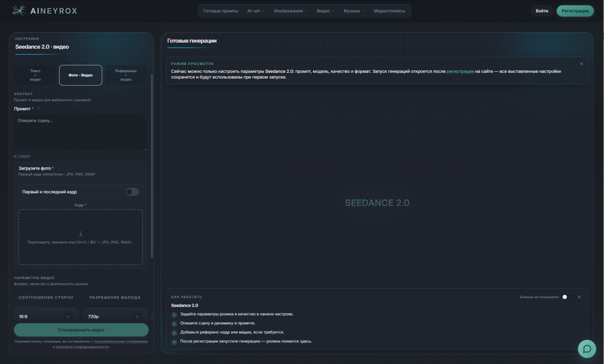The height and width of the screenshot is (364, 604).
Task: Click the frame upload drop zone
Action: (x=80, y=237)
